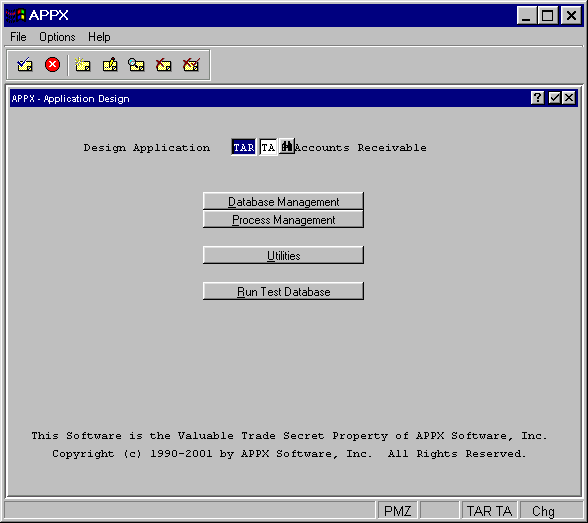Click the TAR TA status bar entry
Screen dimensions: 588x523
point(489,511)
